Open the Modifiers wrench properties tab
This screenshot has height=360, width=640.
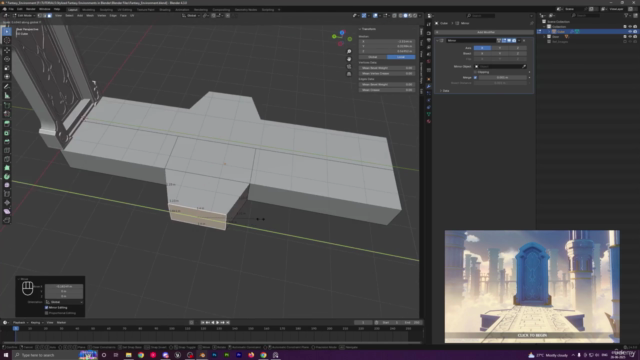(x=429, y=86)
